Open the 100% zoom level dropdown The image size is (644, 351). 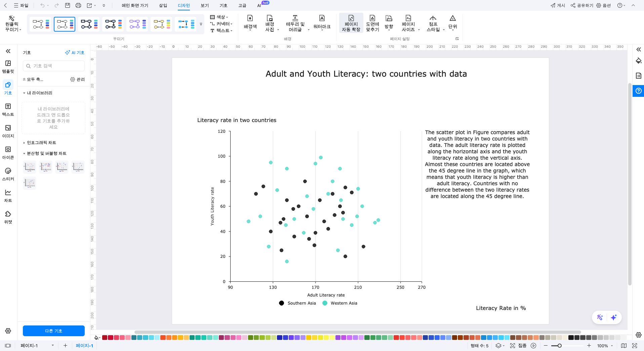pos(605,346)
